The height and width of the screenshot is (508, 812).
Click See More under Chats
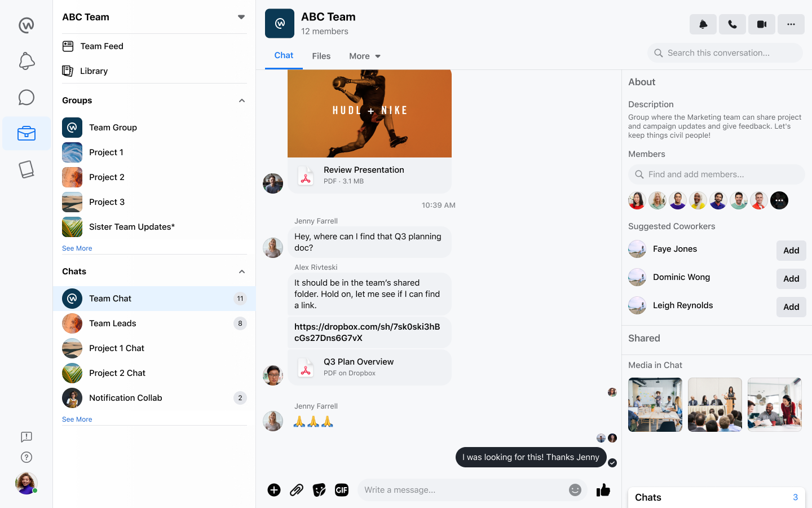click(77, 419)
